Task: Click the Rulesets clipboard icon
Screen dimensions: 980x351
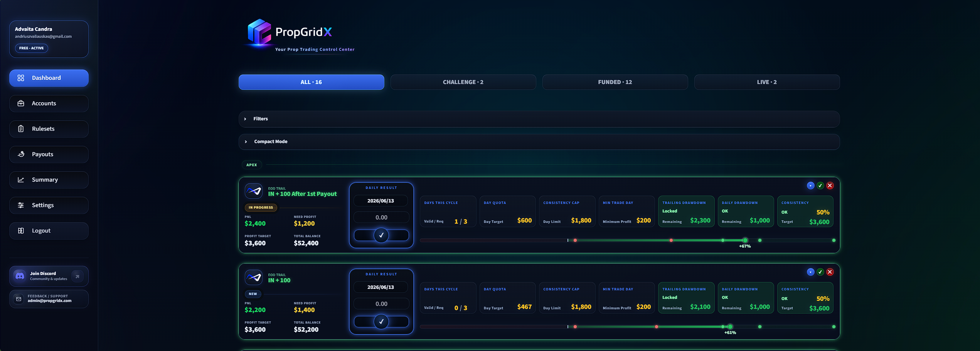Action: 21,129
